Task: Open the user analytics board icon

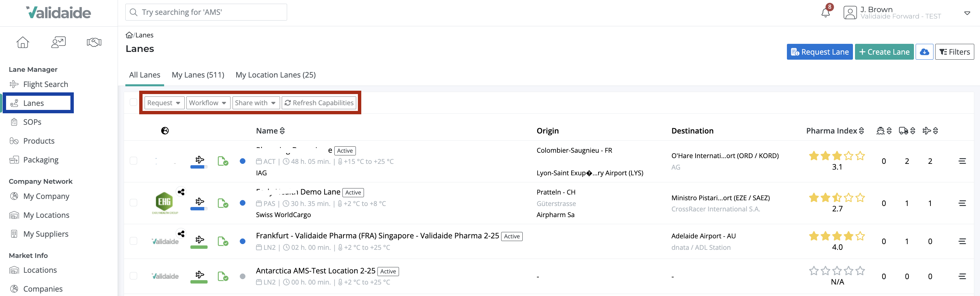Action: pyautogui.click(x=58, y=42)
